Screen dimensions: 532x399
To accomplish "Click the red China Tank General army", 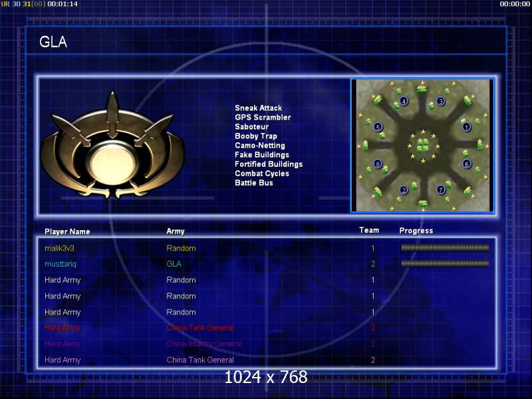I will 200,328.
